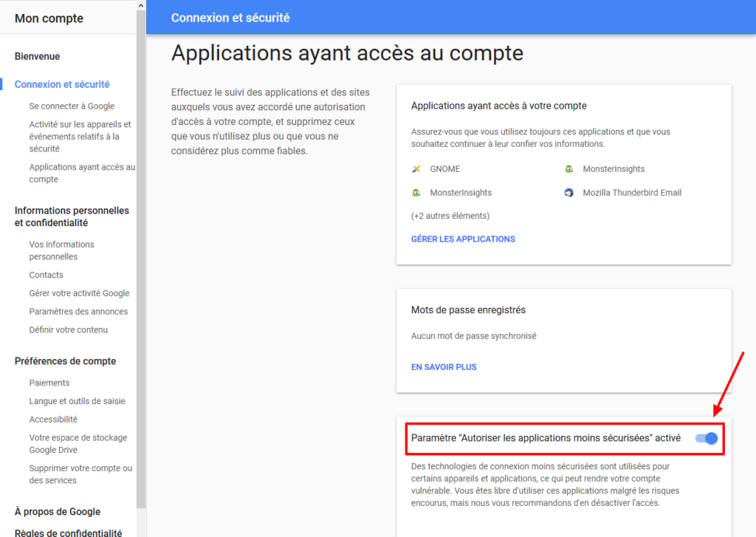The image size is (756, 537).
Task: Disable the "applications moins sécurisées" toggle
Action: (x=707, y=438)
